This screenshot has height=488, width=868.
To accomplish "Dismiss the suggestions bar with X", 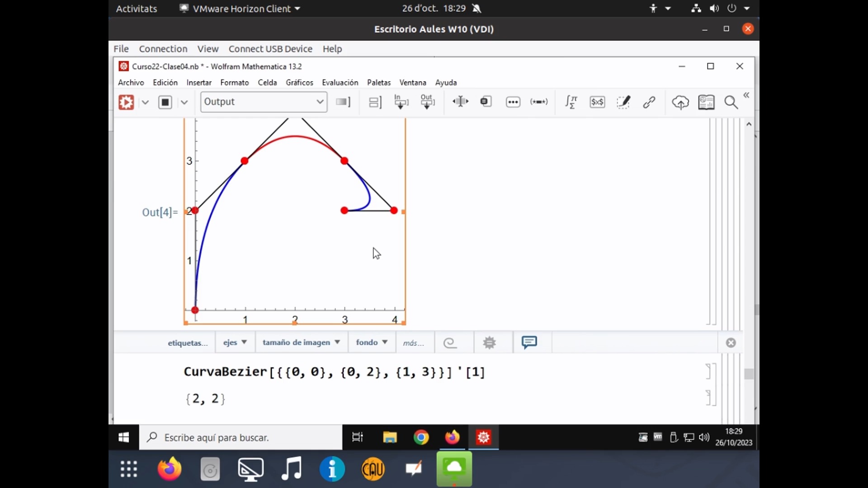I will coord(731,343).
